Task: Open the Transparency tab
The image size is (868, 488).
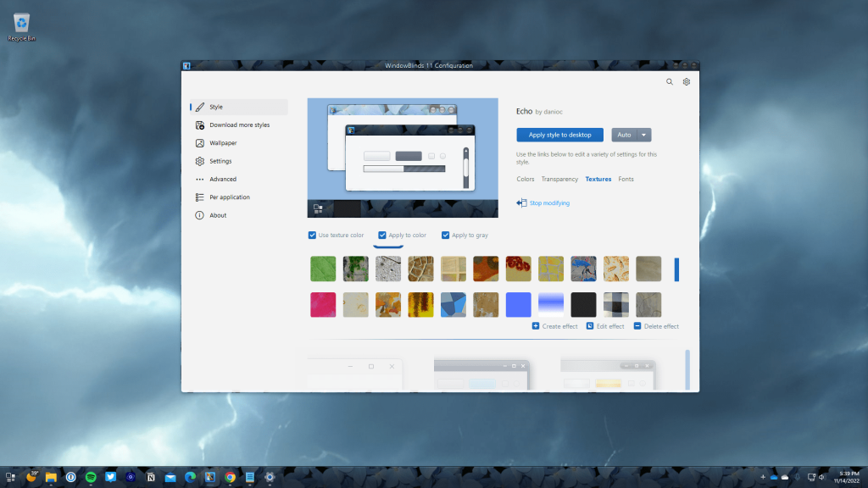Action: tap(559, 180)
